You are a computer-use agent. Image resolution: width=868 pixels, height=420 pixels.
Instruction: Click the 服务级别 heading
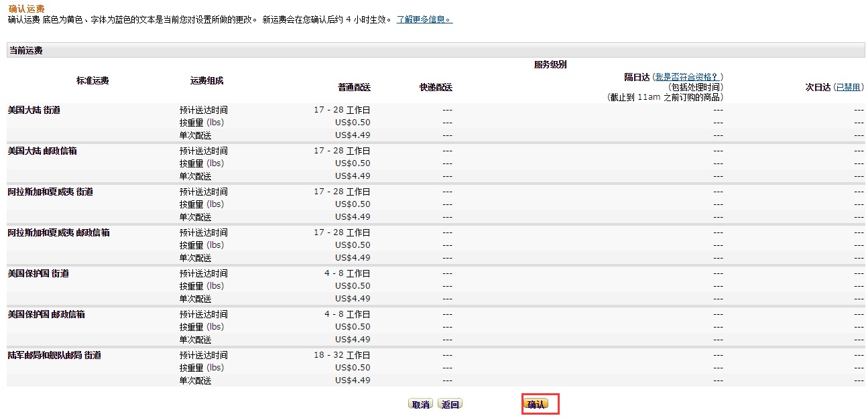pyautogui.click(x=550, y=64)
